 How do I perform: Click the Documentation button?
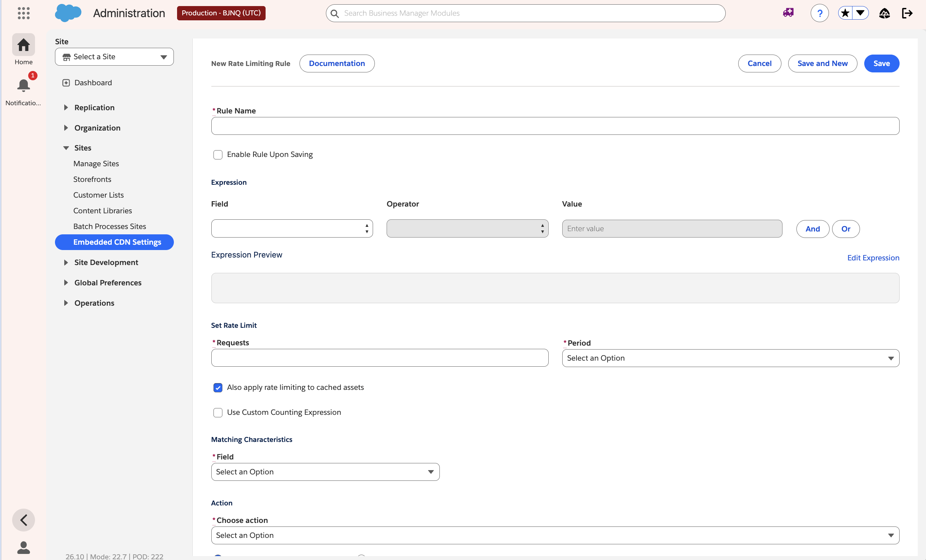337,63
